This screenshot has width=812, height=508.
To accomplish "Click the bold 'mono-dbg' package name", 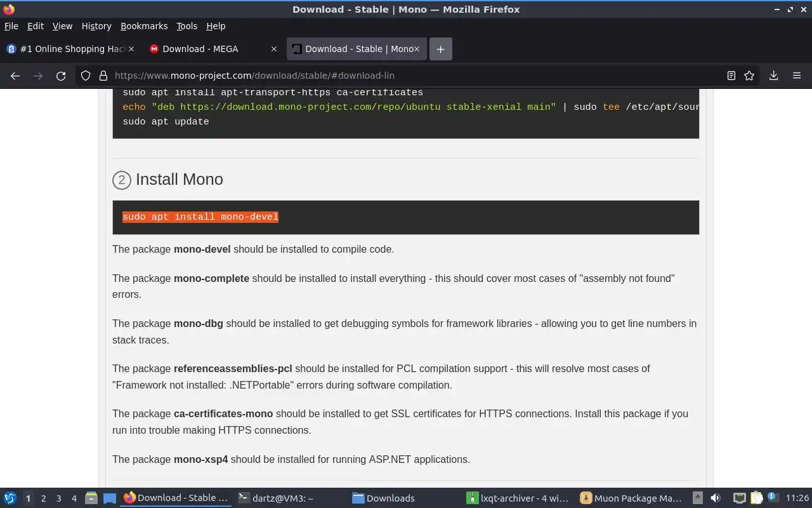I will point(199,324).
